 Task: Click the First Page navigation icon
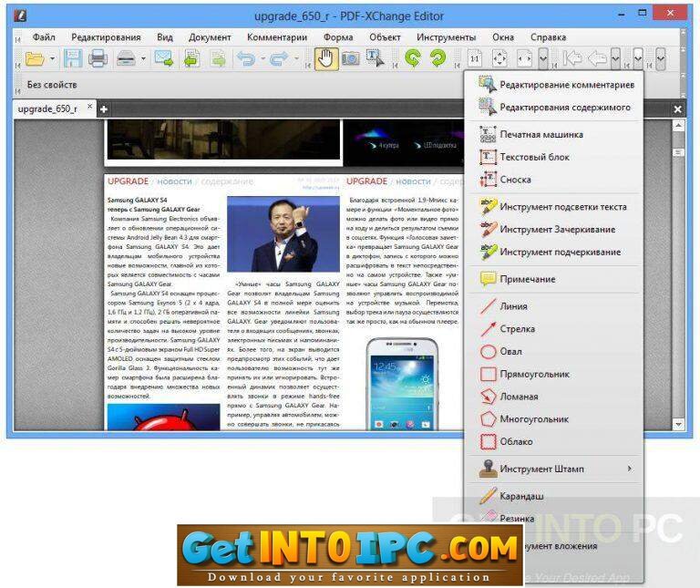[x=572, y=58]
